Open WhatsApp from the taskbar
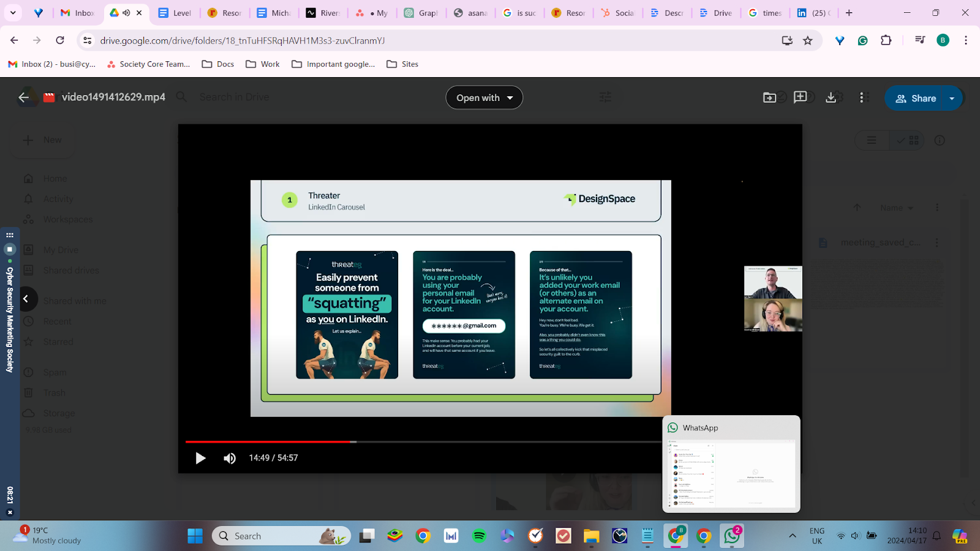The width and height of the screenshot is (980, 551). coord(732,536)
